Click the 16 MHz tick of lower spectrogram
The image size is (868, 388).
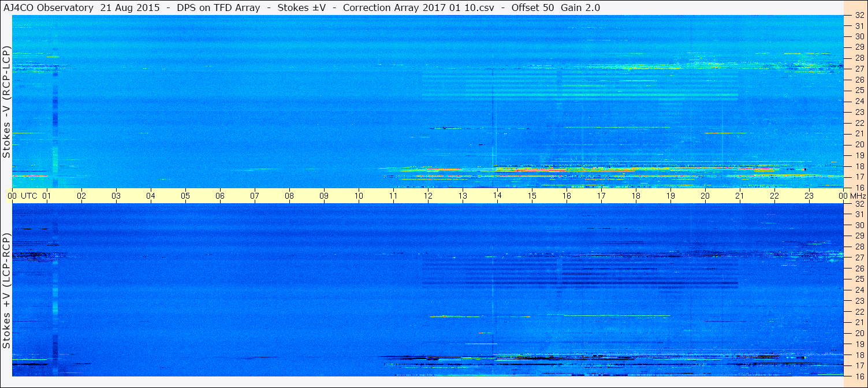click(x=859, y=376)
